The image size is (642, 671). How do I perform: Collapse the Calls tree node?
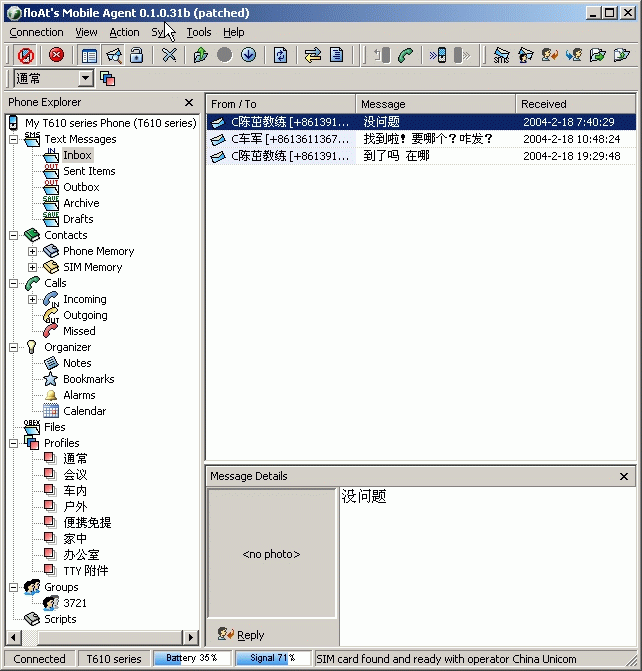pos(14,283)
